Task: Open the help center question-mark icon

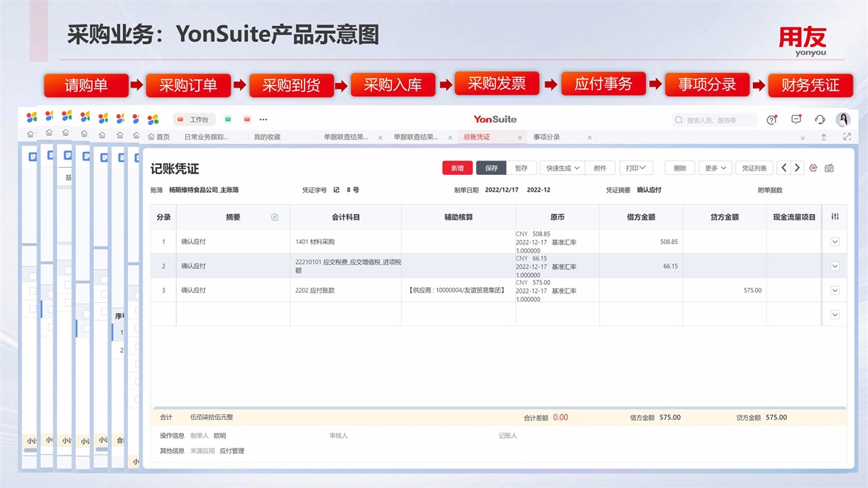Action: click(x=772, y=120)
